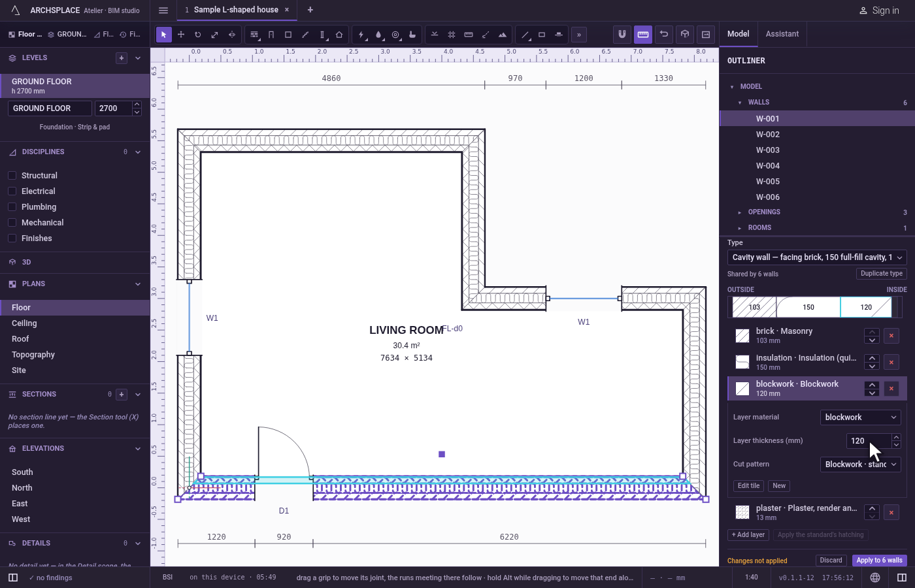Enable the Structural discipline checkbox
This screenshot has height=588, width=915.
tap(12, 176)
